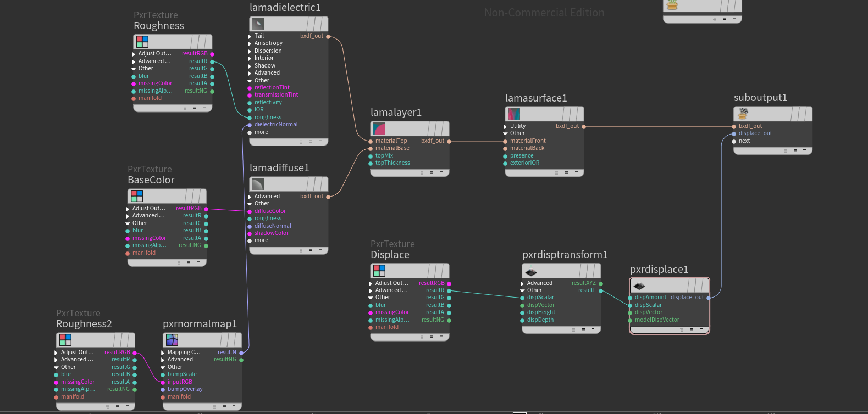The height and width of the screenshot is (414, 868).
Task: Expand the Dispersion group in lamadielectric1
Action: 250,51
